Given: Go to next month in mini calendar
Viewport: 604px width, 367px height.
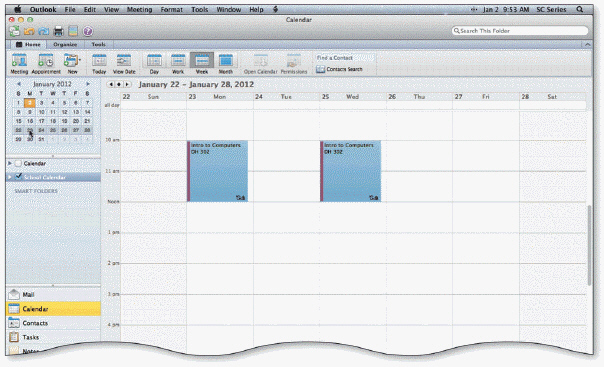Looking at the screenshot, I should point(88,84).
